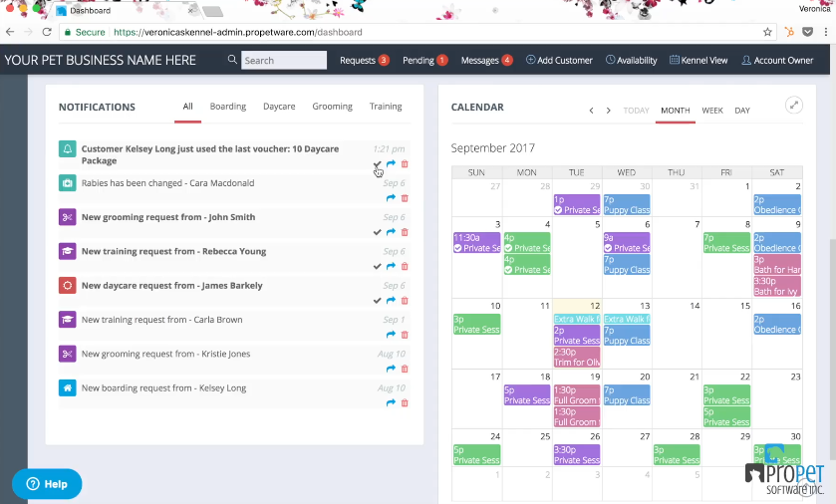Check off the Rebecca Young training request

tap(377, 266)
